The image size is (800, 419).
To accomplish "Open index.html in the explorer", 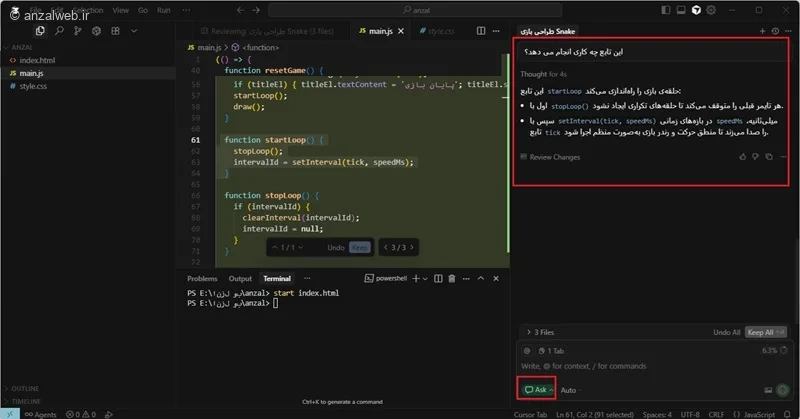I will [x=37, y=60].
